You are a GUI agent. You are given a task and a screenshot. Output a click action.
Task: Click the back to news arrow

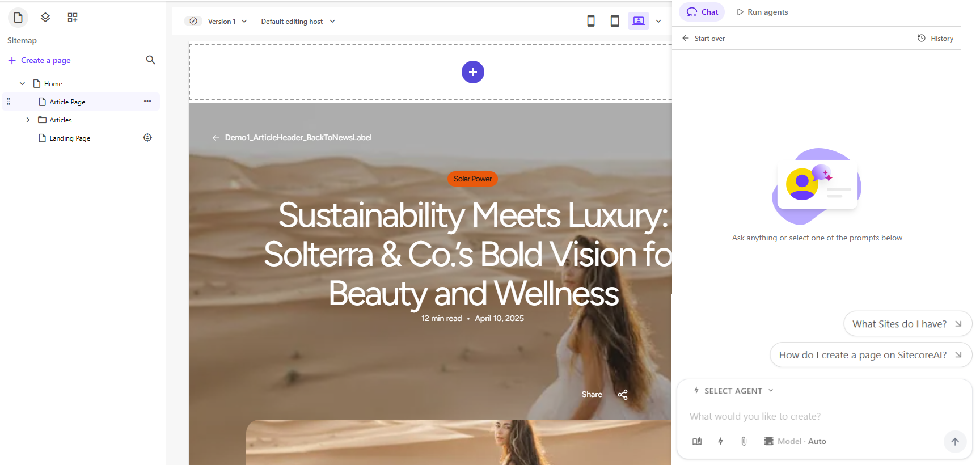pyautogui.click(x=216, y=138)
